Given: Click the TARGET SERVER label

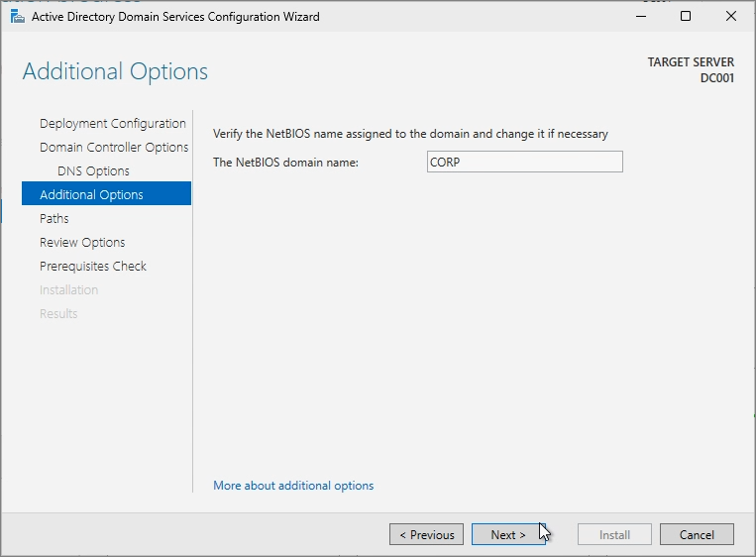Looking at the screenshot, I should click(x=691, y=62).
